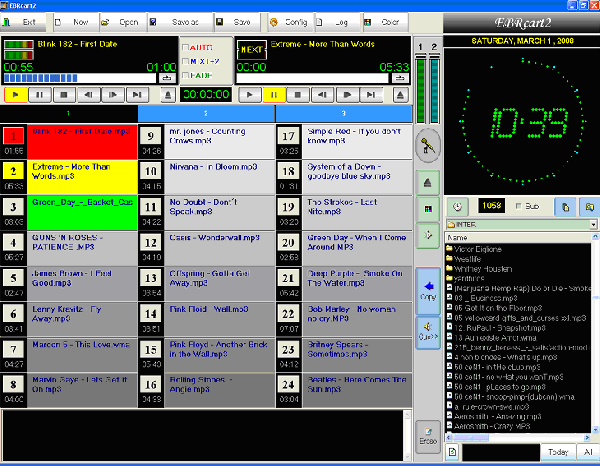Click the clock icon button beside 1058

click(457, 207)
